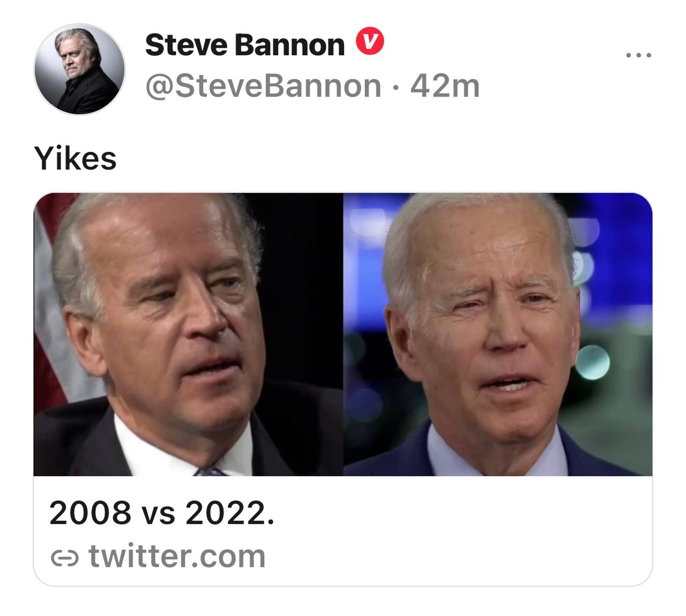This screenshot has width=686, height=616.
Task: Click the striped tie in left photo
Action: (210, 471)
